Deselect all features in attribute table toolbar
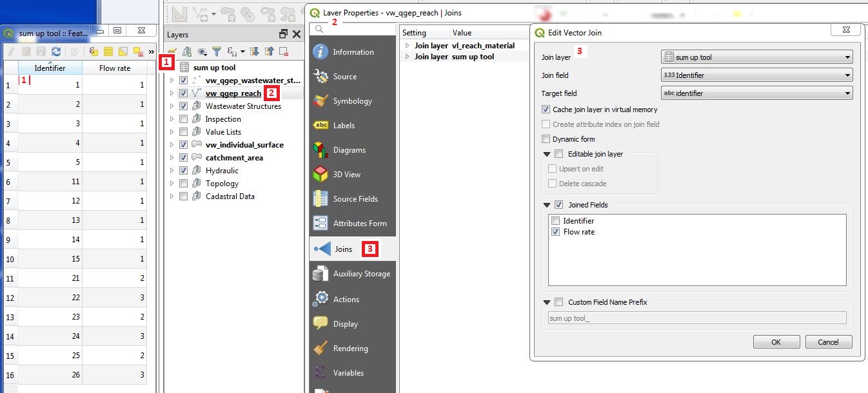 point(138,52)
